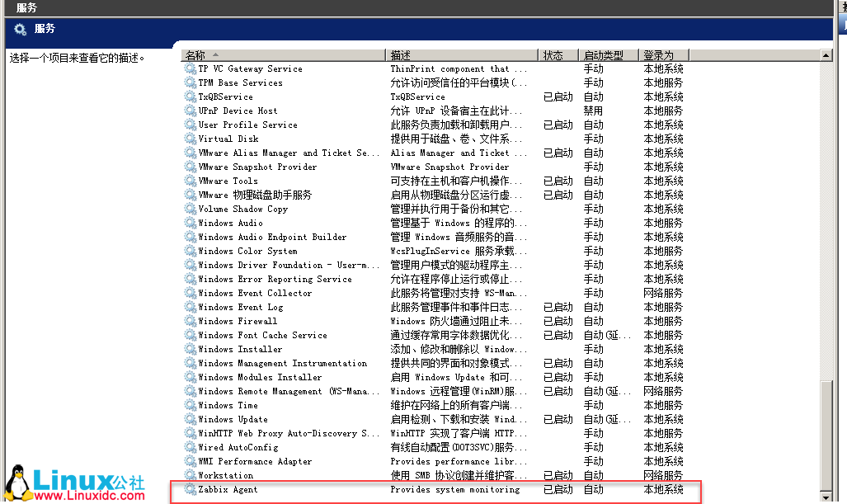Click the Windows Firewall service icon

[x=190, y=320]
